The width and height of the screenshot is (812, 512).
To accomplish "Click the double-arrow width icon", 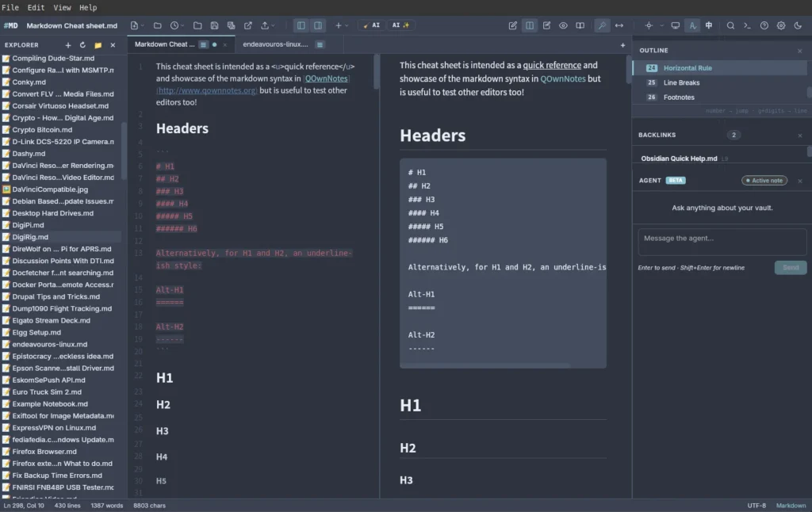I will click(619, 25).
